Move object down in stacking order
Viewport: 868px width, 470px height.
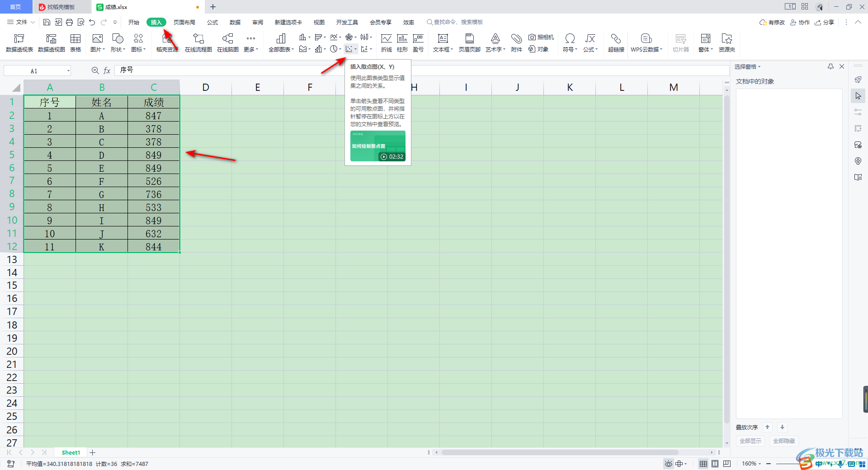pyautogui.click(x=782, y=427)
